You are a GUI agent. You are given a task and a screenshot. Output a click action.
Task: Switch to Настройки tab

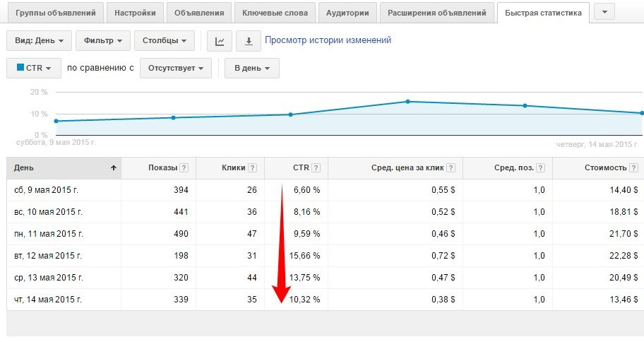[x=135, y=13]
